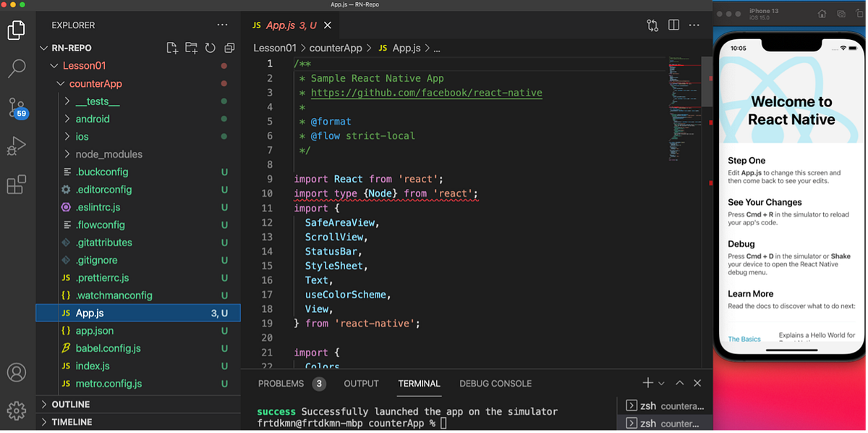Collapse all folders in Explorer
Image resolution: width=868 pixels, height=433 pixels.
pos(229,47)
